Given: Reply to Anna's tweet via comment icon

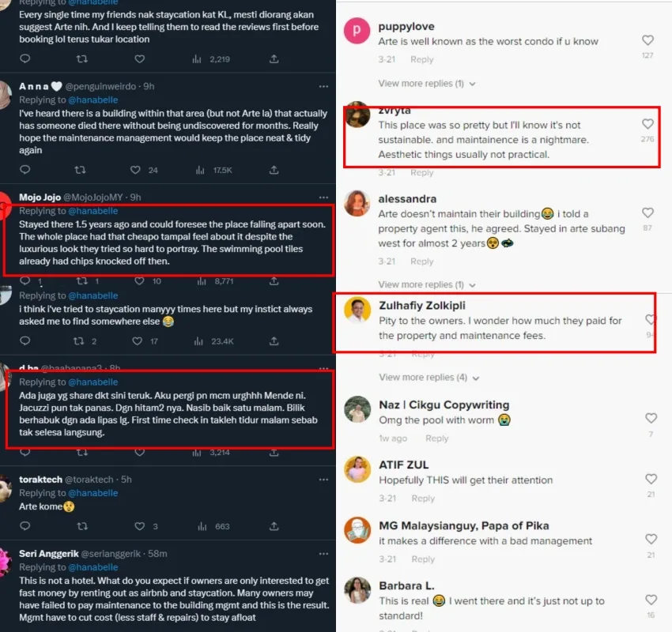Looking at the screenshot, I should tap(25, 170).
